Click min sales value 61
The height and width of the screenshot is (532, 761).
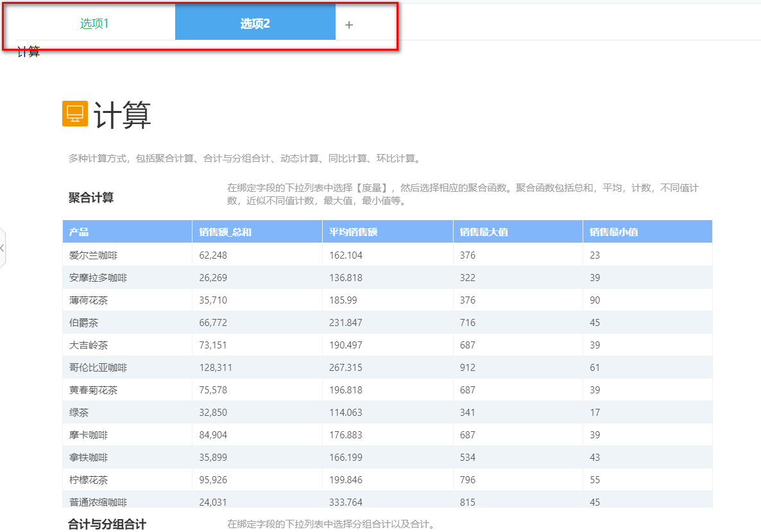[595, 368]
